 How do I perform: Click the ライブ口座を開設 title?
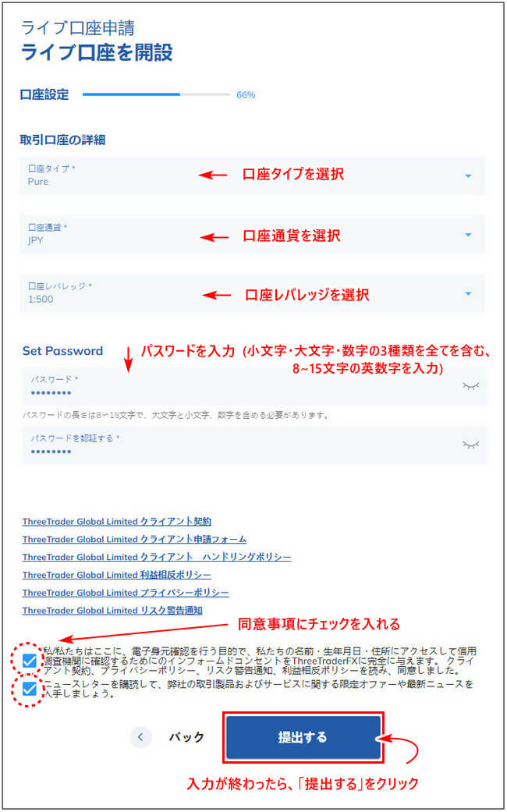pyautogui.click(x=97, y=53)
